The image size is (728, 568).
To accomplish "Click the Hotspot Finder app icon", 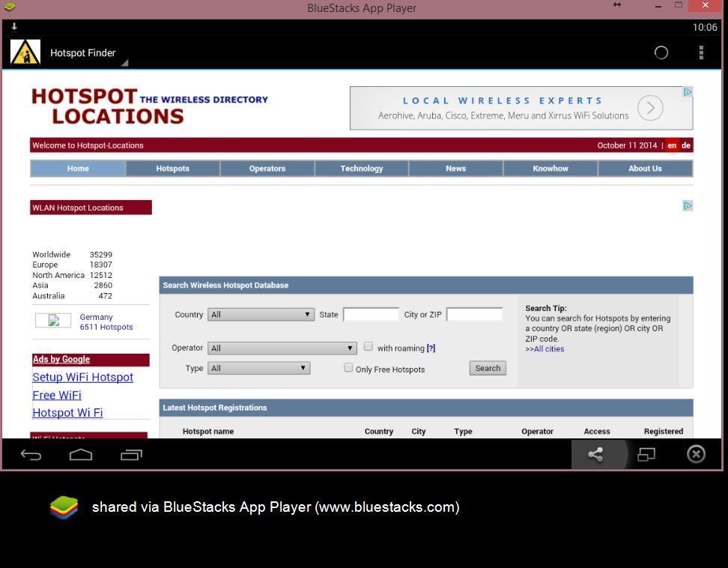I will [x=25, y=52].
